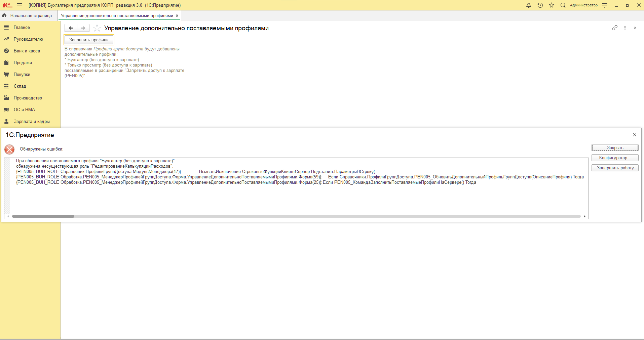Navigate forward with right arrow
The width and height of the screenshot is (644, 340).
[83, 28]
